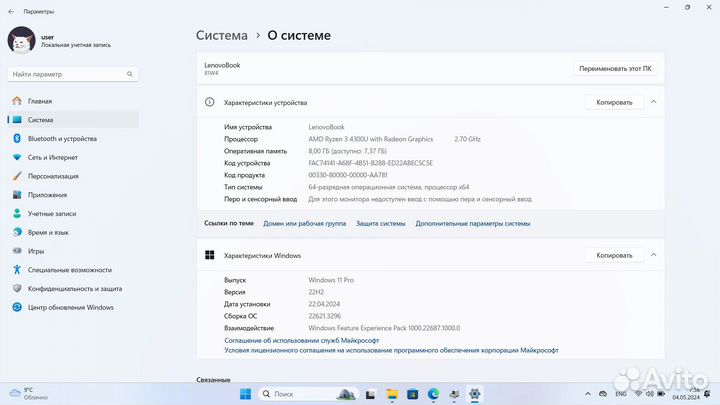This screenshot has width=720, height=405.
Task: Open Bluetooth и устройства settings
Action: coord(73,139)
